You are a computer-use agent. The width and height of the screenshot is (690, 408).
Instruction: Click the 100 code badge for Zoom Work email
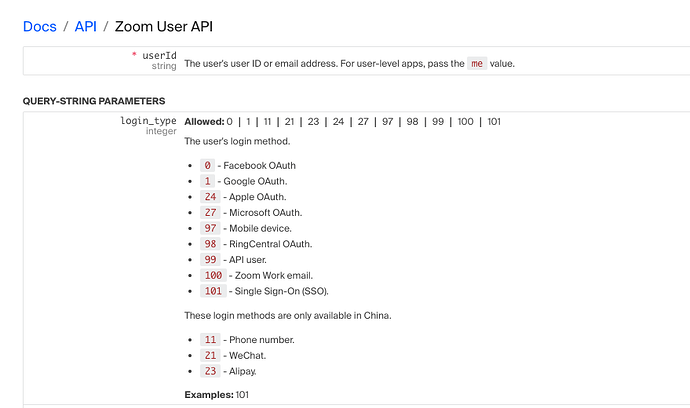click(212, 275)
